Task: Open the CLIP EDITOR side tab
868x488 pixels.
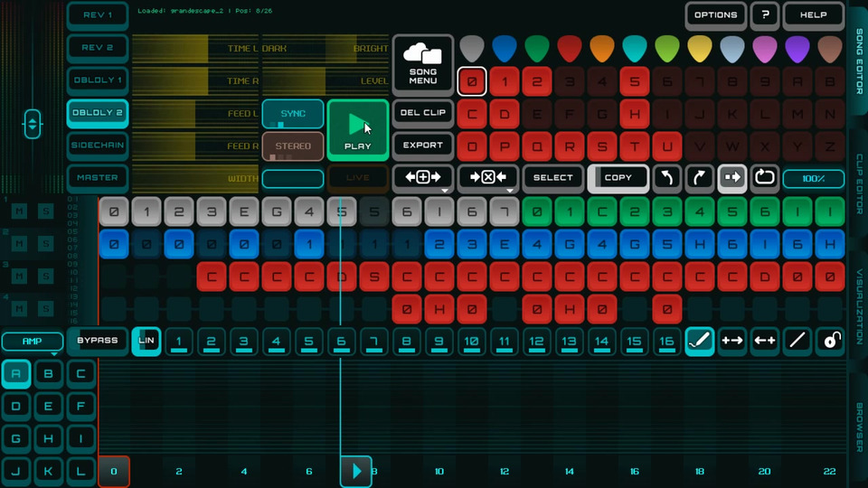Action: pos(859,183)
